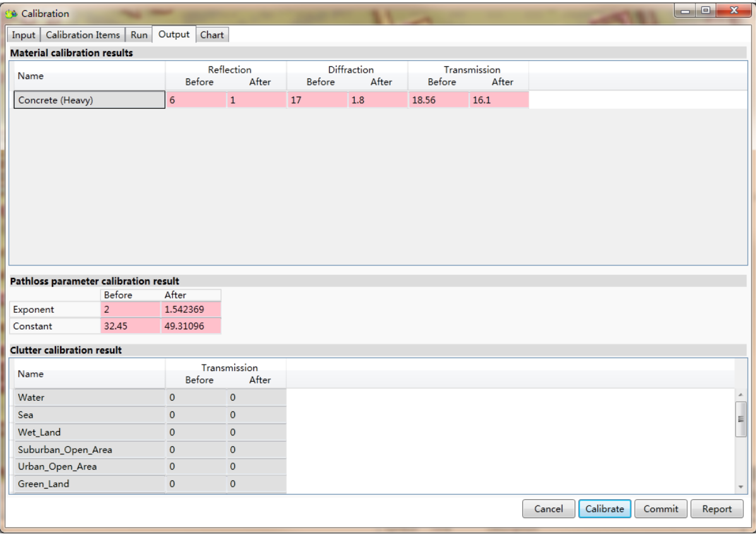Go to the Run tab
Image resolution: width=756 pixels, height=534 pixels.
click(139, 35)
